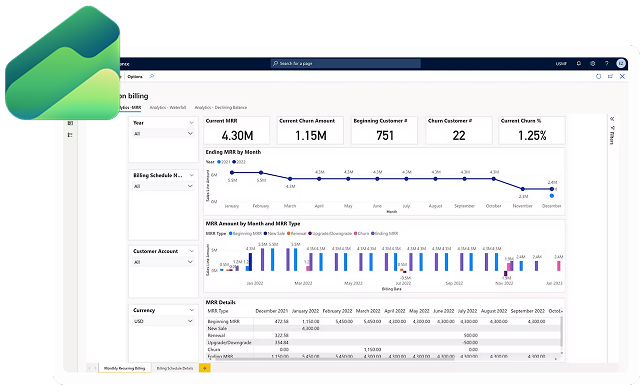Add a new page with plus button

point(204,368)
